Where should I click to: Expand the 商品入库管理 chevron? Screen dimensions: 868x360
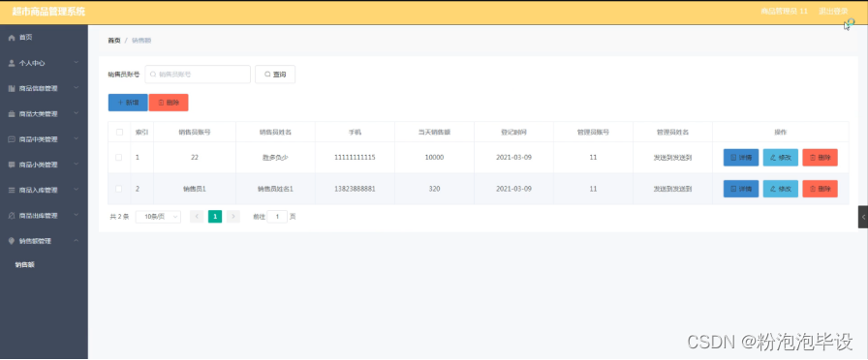(x=77, y=191)
